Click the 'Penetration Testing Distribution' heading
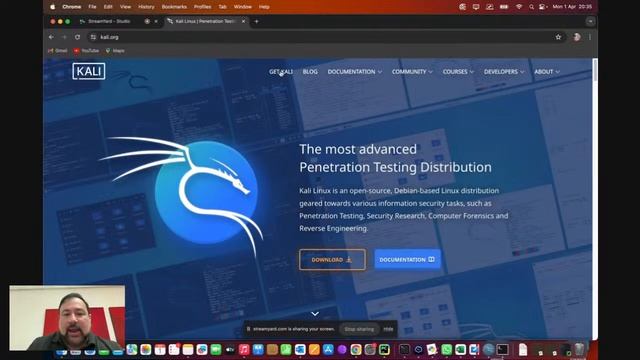640x360 pixels. coord(395,167)
